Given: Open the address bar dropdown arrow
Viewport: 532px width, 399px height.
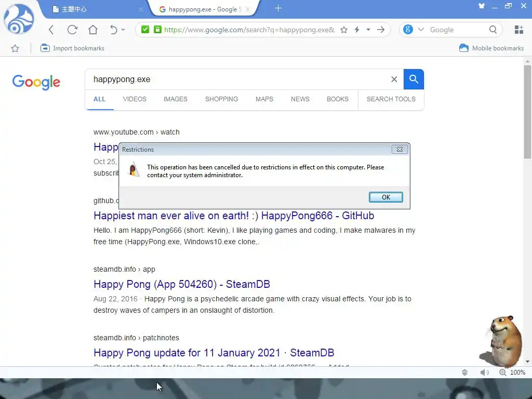Looking at the screenshot, I should coord(368,30).
